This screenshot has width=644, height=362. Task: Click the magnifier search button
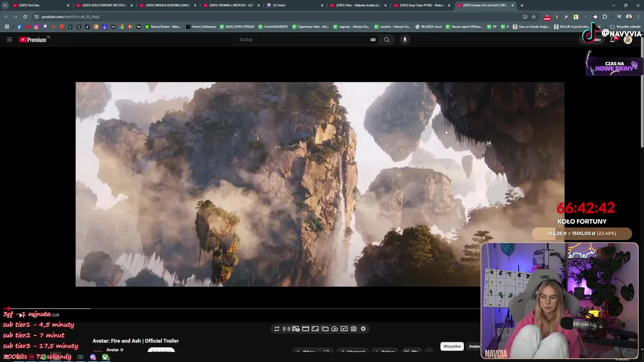point(386,39)
